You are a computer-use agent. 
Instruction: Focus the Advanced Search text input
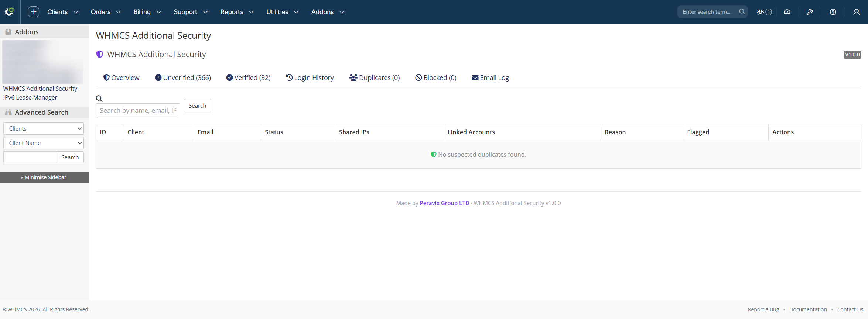point(30,157)
